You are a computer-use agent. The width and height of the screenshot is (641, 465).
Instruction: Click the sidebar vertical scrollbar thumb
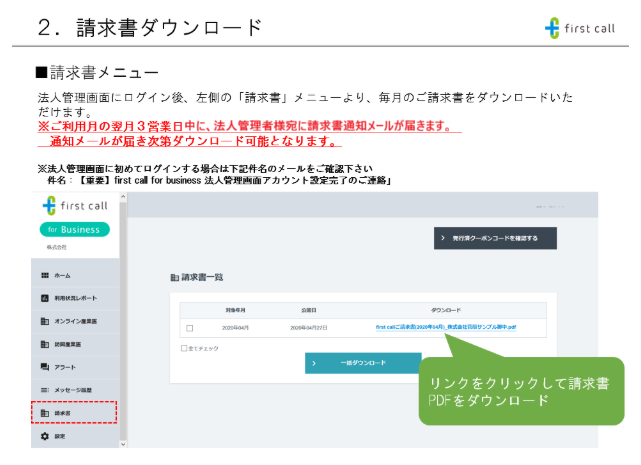coord(123,321)
